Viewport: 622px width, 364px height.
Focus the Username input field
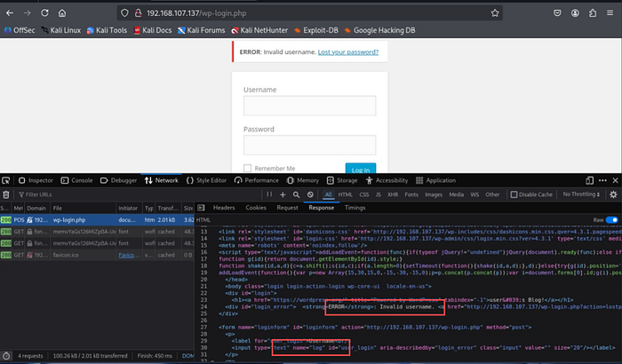pos(309,106)
